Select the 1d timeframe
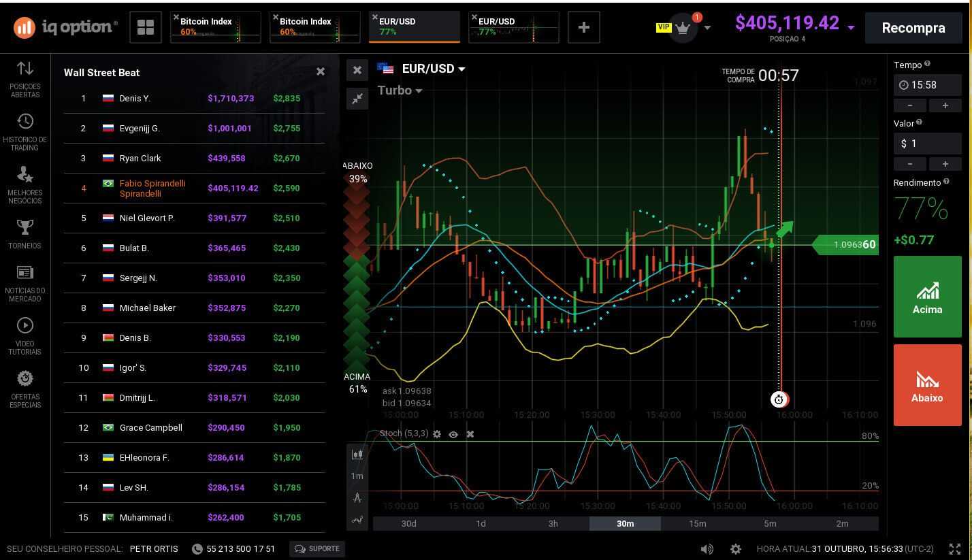Image resolution: width=972 pixels, height=560 pixels. click(x=481, y=523)
